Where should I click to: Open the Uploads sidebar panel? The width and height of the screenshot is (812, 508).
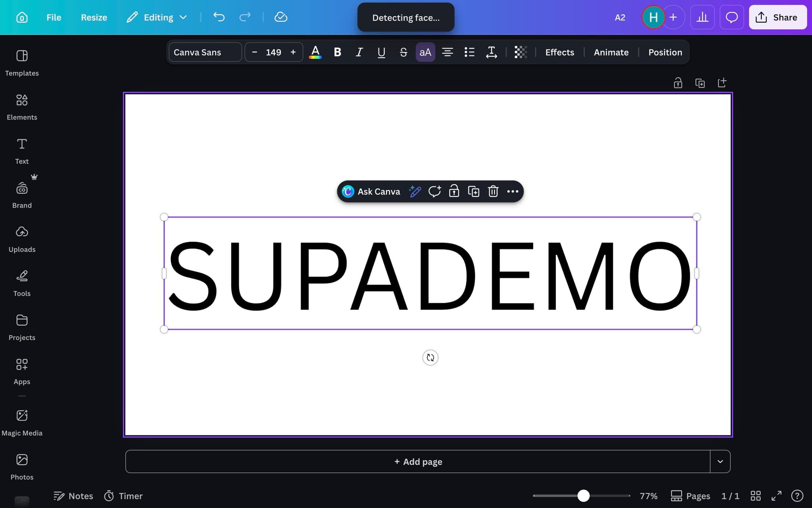click(x=22, y=239)
